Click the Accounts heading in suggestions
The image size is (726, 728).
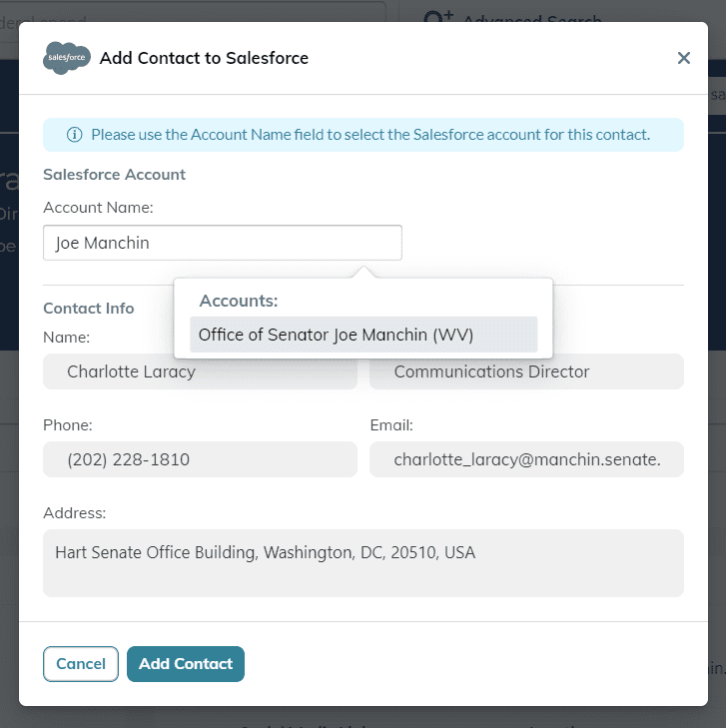click(239, 301)
